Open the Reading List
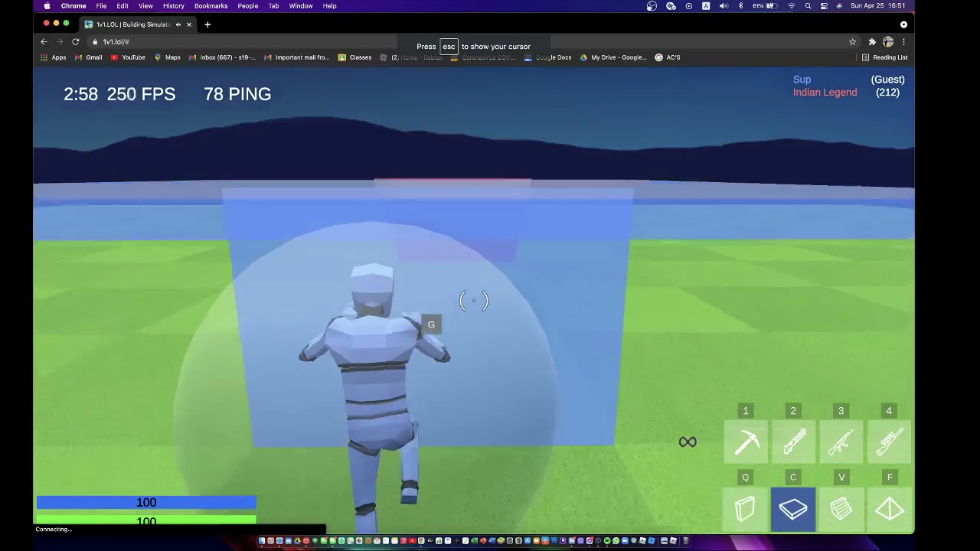The height and width of the screenshot is (551, 980). click(x=884, y=57)
